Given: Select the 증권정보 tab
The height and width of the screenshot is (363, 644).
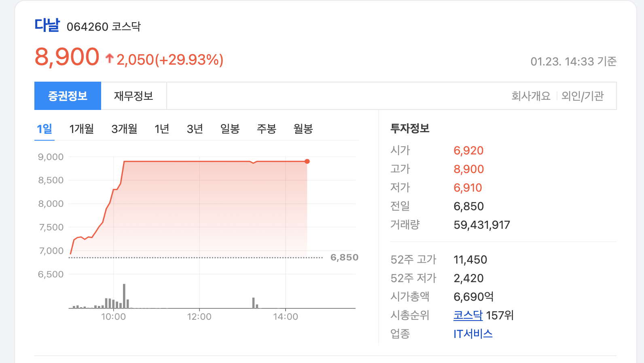Looking at the screenshot, I should click(x=68, y=96).
